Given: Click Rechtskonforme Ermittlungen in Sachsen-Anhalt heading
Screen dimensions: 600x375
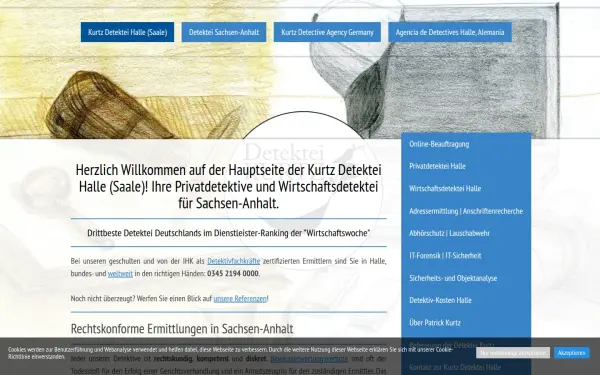Looking at the screenshot, I should 182,329.
